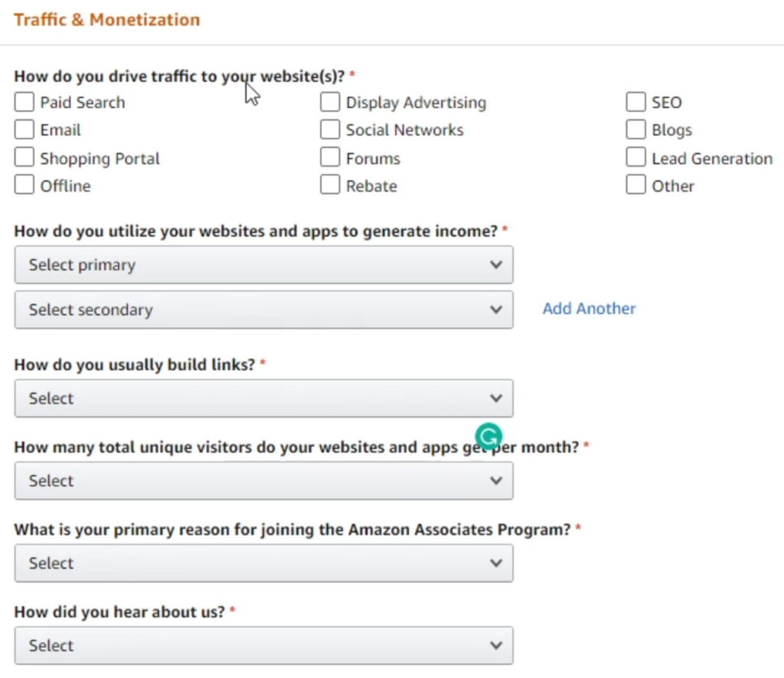Toggle the Social Networks checkbox
The height and width of the screenshot is (678, 784).
point(330,130)
